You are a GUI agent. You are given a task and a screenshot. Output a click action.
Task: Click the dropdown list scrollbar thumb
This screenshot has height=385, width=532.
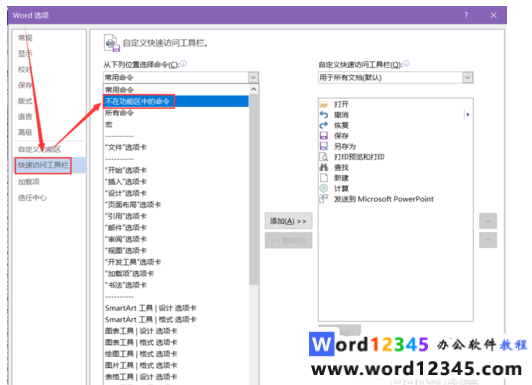pyautogui.click(x=253, y=189)
